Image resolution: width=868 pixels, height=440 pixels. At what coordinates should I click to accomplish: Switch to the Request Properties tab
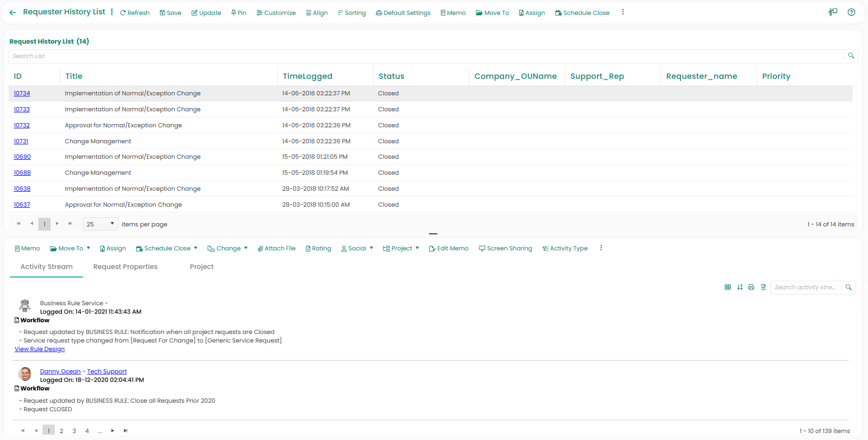(x=125, y=267)
